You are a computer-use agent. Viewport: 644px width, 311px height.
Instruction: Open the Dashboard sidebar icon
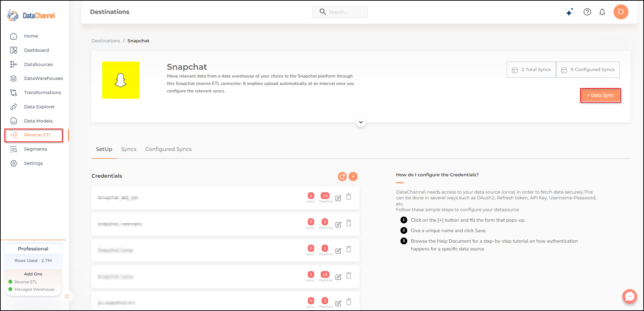(x=14, y=50)
